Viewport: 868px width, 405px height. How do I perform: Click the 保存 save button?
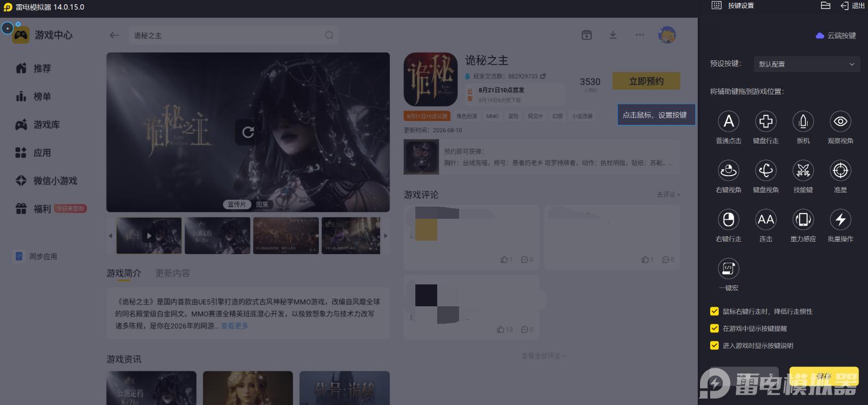pyautogui.click(x=824, y=376)
